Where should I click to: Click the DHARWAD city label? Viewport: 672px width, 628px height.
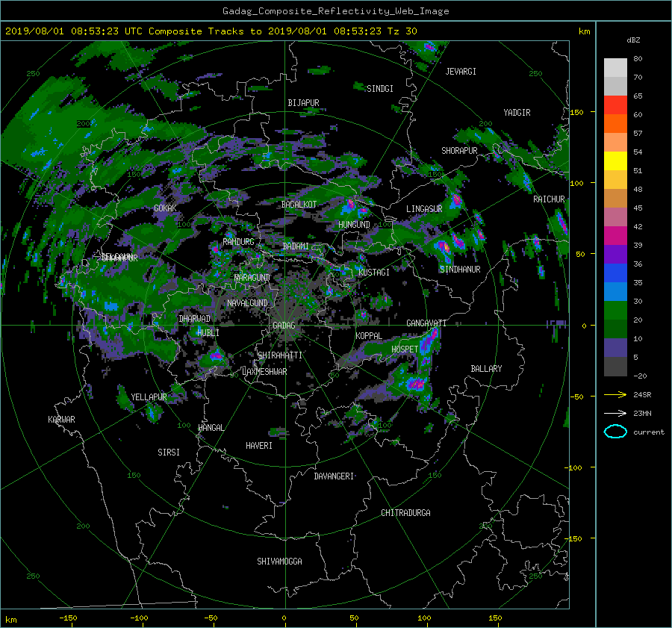pyautogui.click(x=194, y=319)
